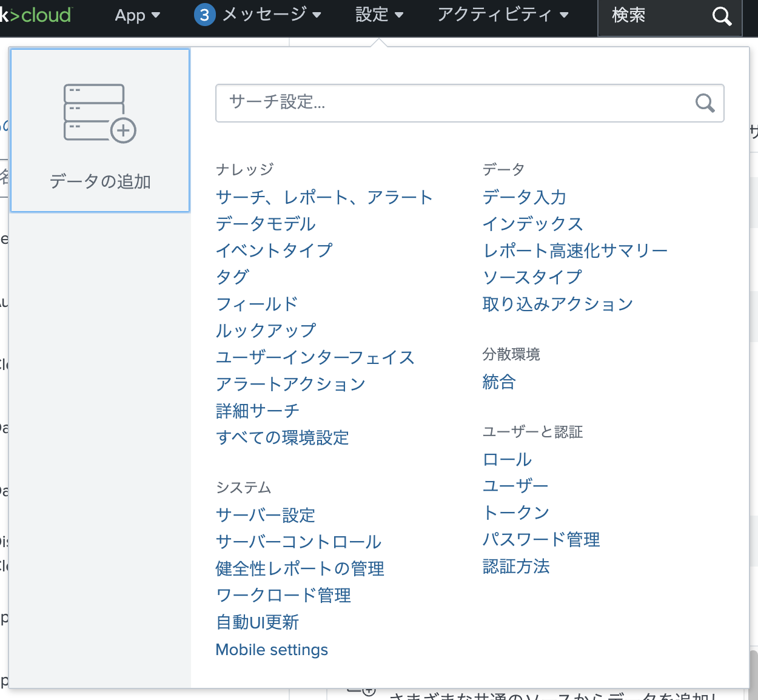The height and width of the screenshot is (700, 758).
Task: Open ルックアップ settings
Action: 266,331
